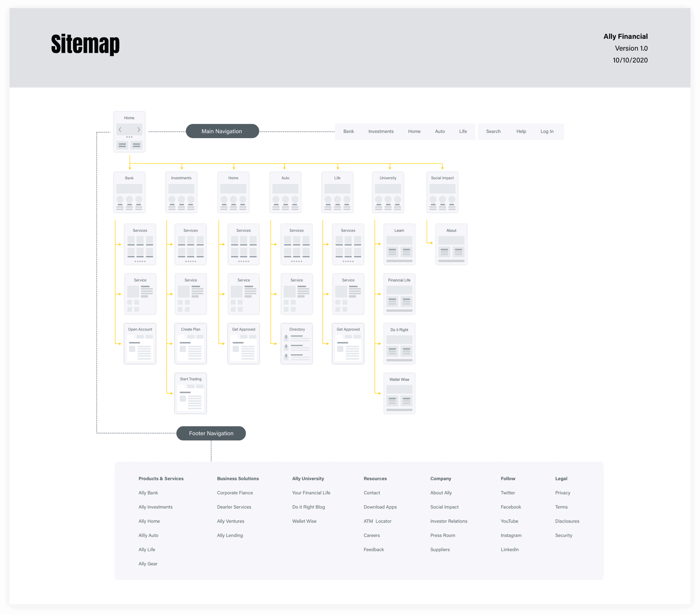Click Bank in the main navigation bar
The height and width of the screenshot is (615, 700).
[349, 131]
